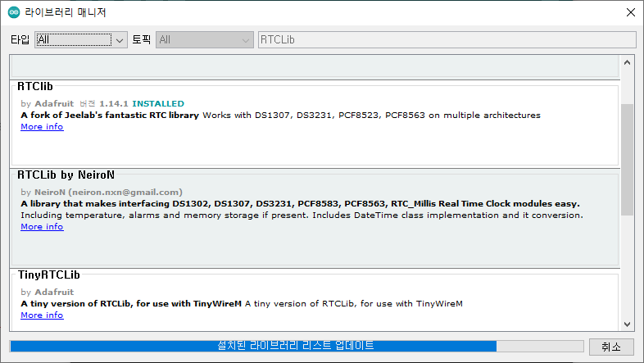Click the library list update progress bar
The width and height of the screenshot is (644, 363).
[296, 346]
